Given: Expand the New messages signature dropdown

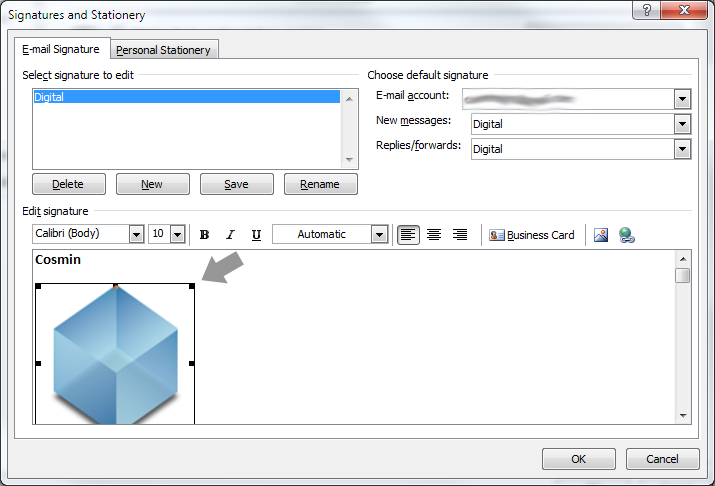Looking at the screenshot, I should tap(682, 124).
